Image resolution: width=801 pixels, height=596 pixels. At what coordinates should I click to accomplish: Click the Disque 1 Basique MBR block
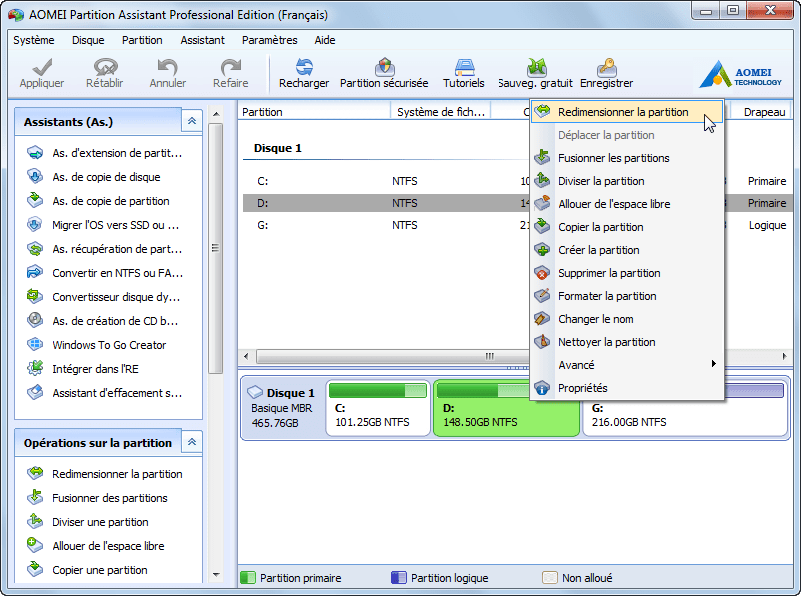coord(282,408)
